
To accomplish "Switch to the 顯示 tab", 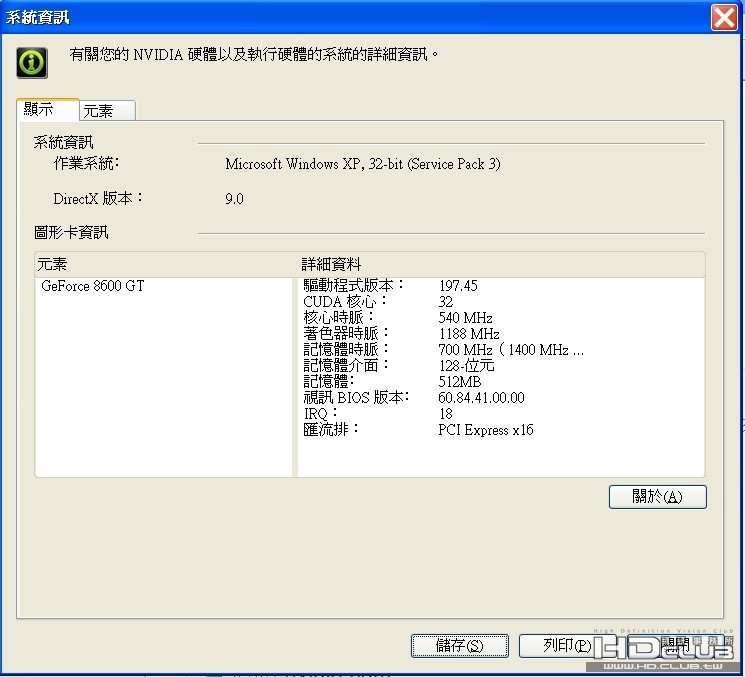I will [48, 110].
